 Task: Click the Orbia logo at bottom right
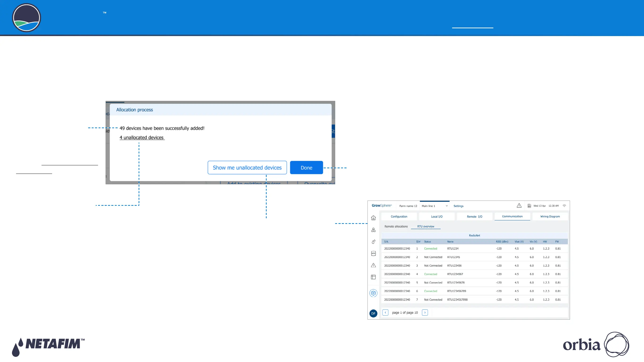pyautogui.click(x=596, y=345)
